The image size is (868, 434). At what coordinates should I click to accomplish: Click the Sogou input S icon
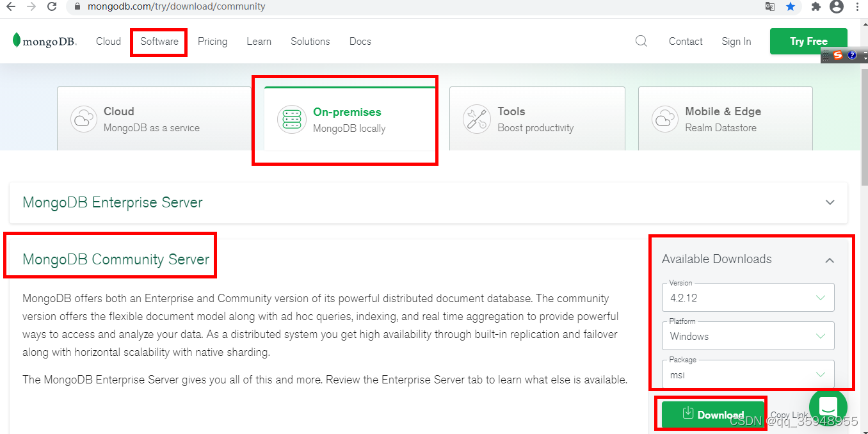838,56
